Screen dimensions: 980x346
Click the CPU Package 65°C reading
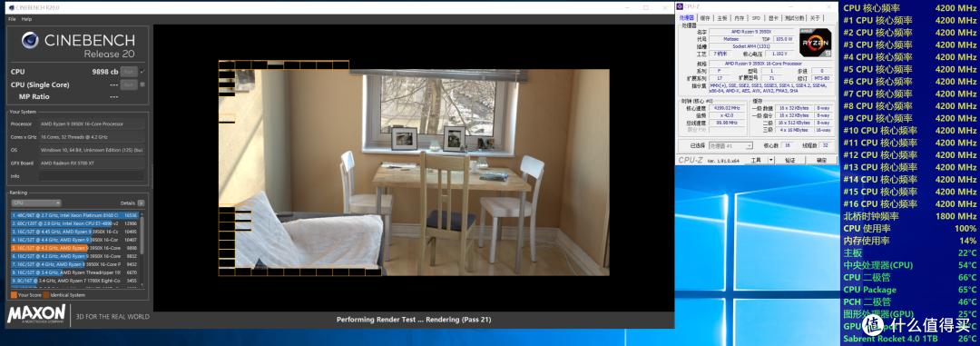[910, 290]
